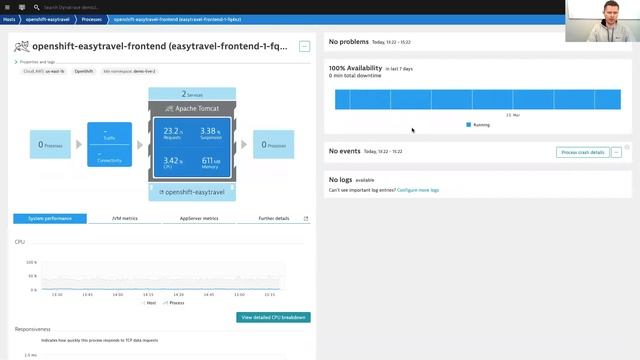
Task: Click the left 0 Processes tile
Action: 50,144
